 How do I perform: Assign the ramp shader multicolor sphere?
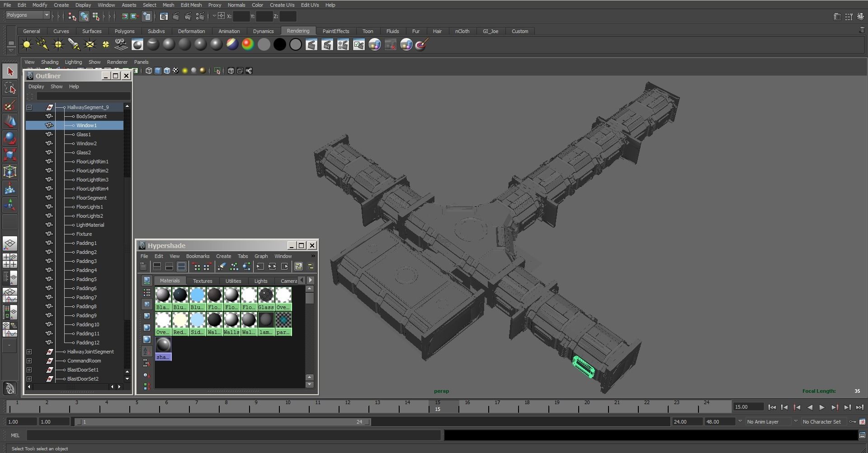248,44
